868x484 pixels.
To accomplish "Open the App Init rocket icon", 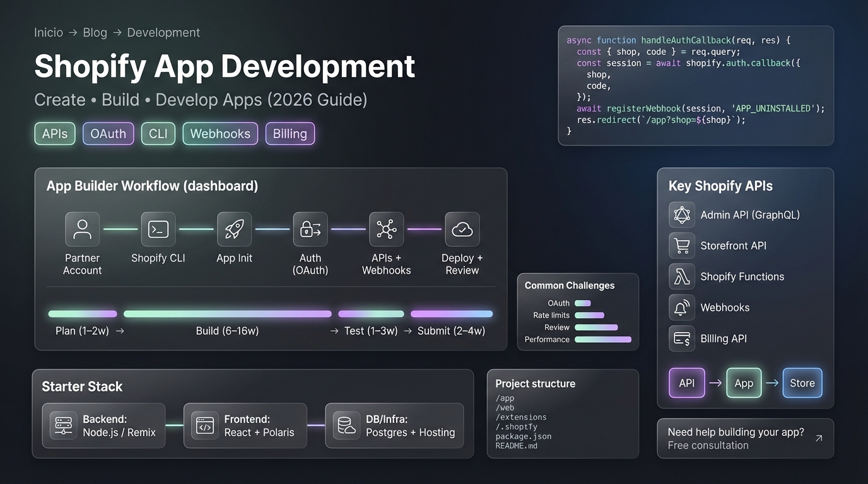I will pyautogui.click(x=234, y=229).
